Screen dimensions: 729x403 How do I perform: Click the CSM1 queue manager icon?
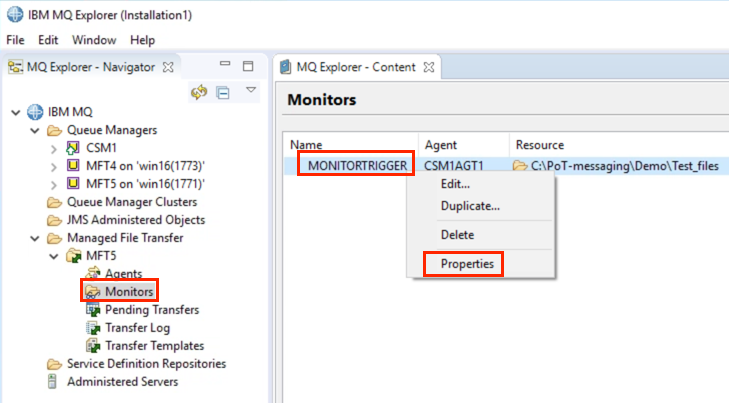pos(73,148)
